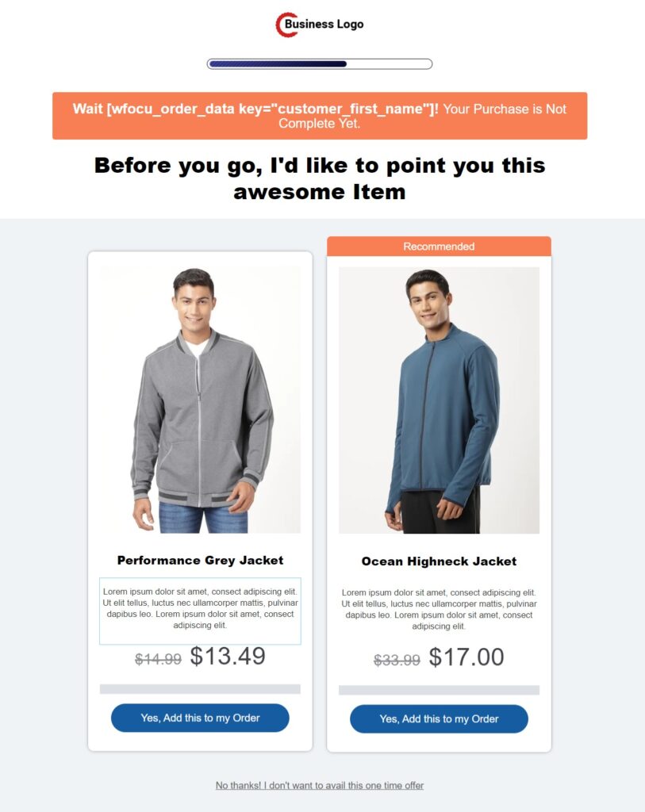Image resolution: width=645 pixels, height=812 pixels.
Task: Open the Ocean Highneck Jacket product image
Action: tap(439, 400)
